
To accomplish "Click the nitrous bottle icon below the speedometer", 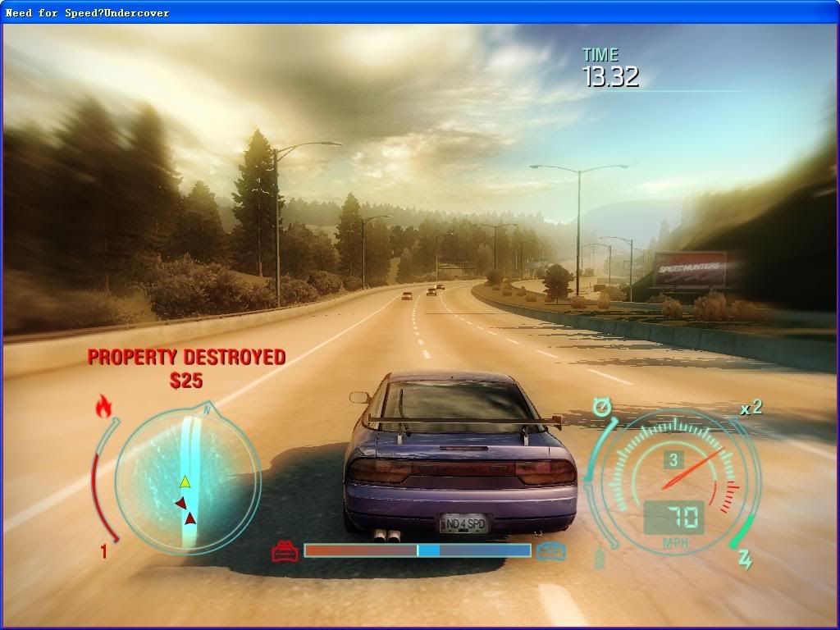I will point(600,559).
